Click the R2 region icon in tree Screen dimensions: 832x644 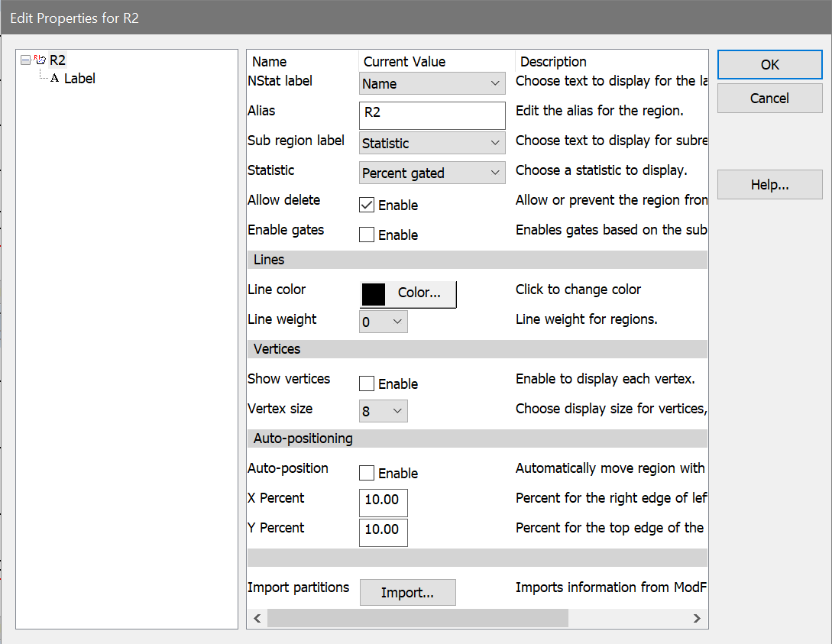40,60
